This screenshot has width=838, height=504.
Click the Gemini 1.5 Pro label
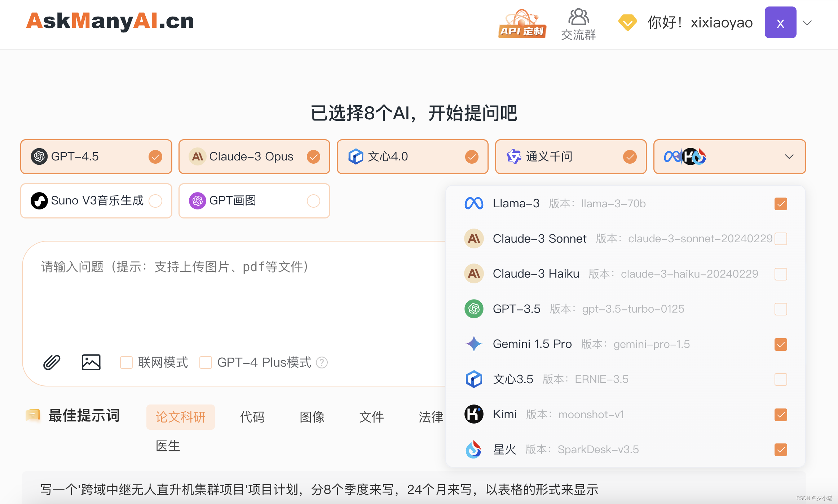tap(532, 344)
